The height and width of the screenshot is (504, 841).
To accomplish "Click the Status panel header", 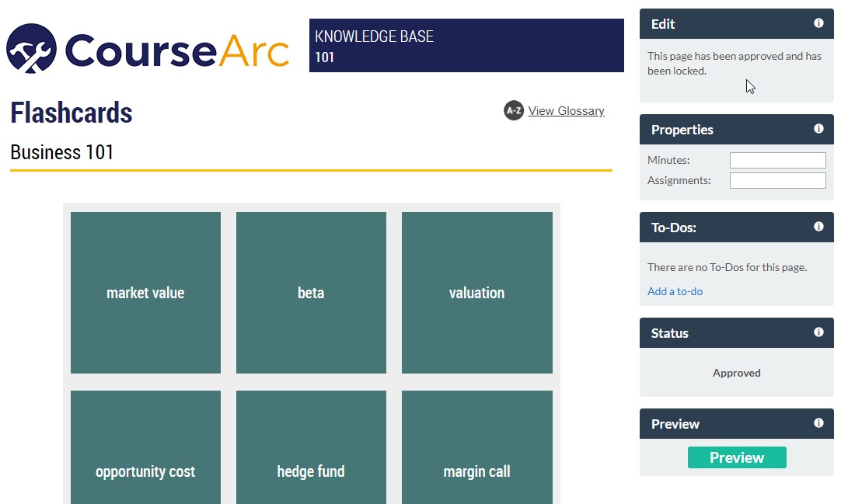I will coord(736,332).
